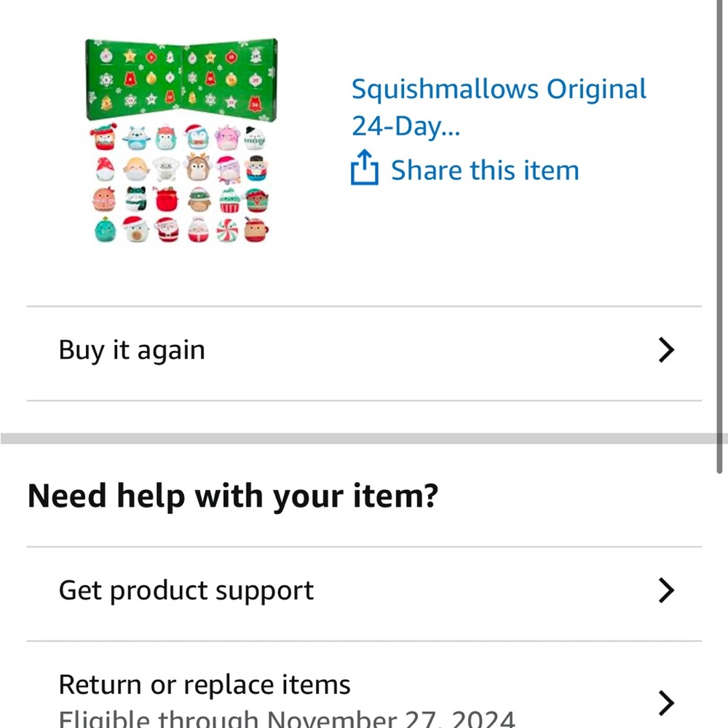Click the gray divider bar between sections
Screen dimensions: 728x728
pos(364,438)
